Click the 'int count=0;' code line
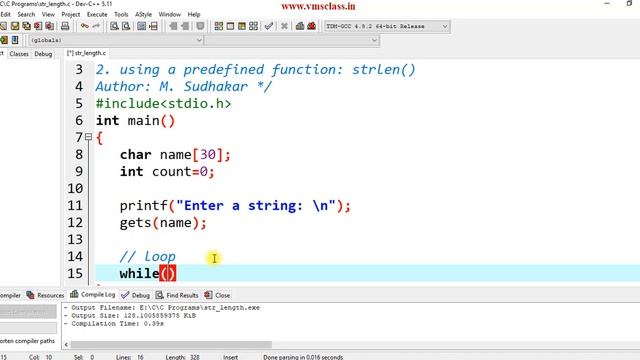 167,171
